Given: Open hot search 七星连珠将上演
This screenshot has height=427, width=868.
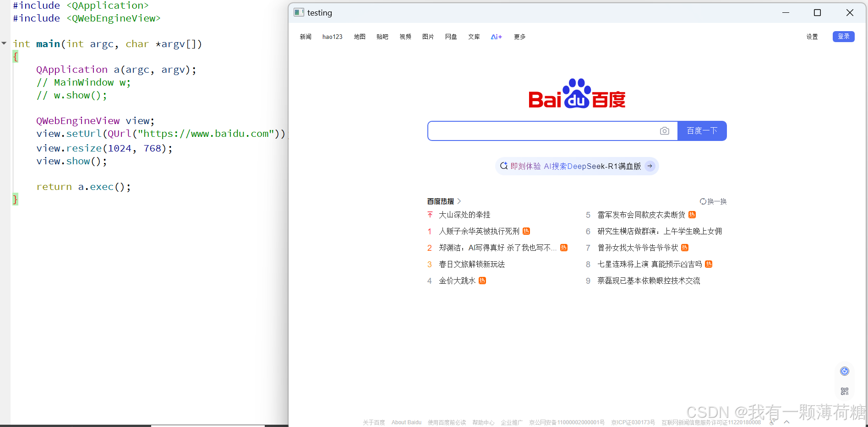Looking at the screenshot, I should tap(650, 264).
